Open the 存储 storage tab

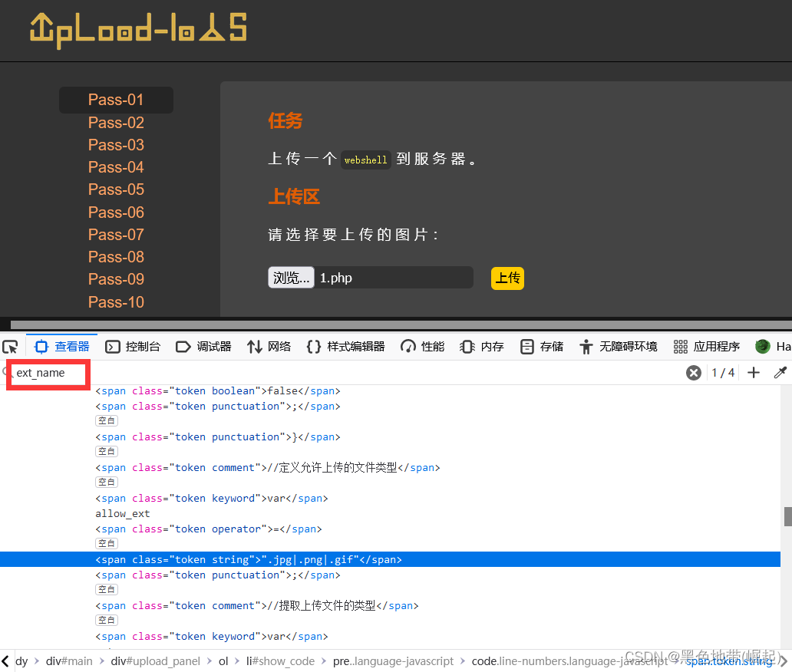coord(542,347)
